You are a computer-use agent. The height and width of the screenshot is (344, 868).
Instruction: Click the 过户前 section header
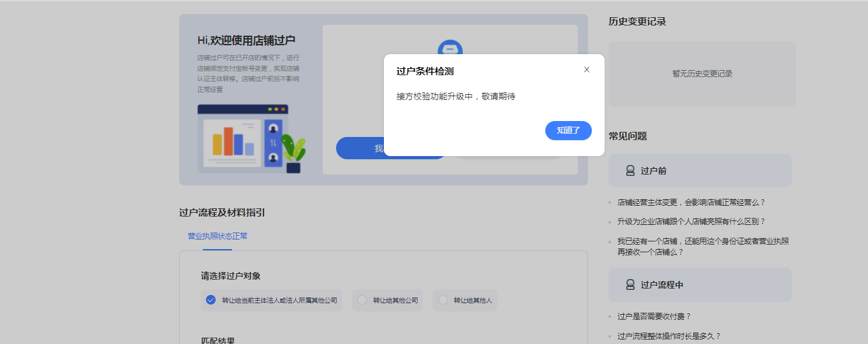[x=700, y=171]
